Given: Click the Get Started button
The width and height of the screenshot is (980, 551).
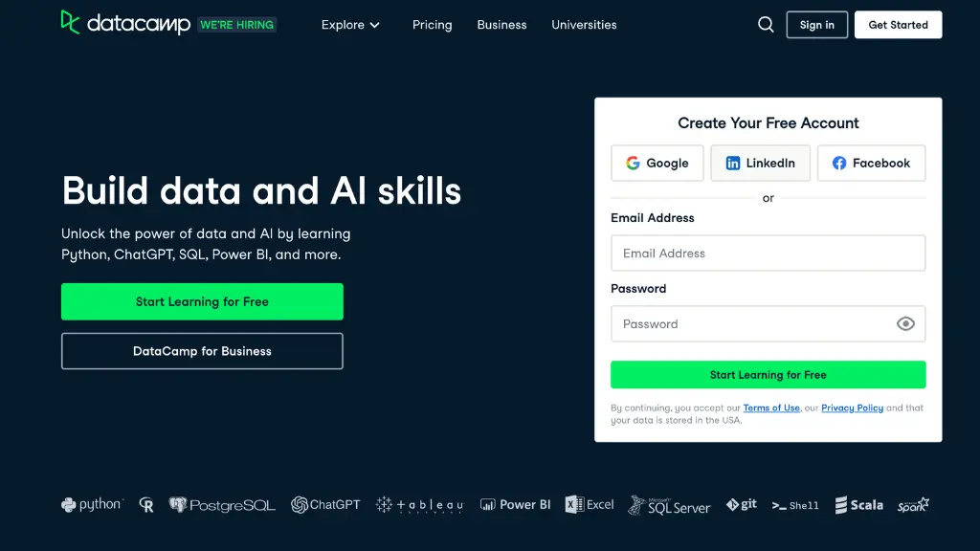Looking at the screenshot, I should [898, 25].
